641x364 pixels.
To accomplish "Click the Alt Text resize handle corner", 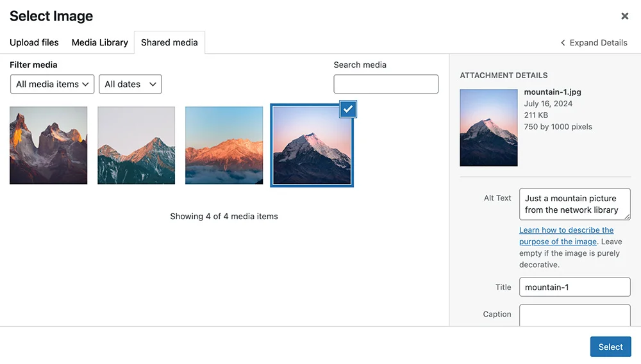I will click(x=627, y=217).
